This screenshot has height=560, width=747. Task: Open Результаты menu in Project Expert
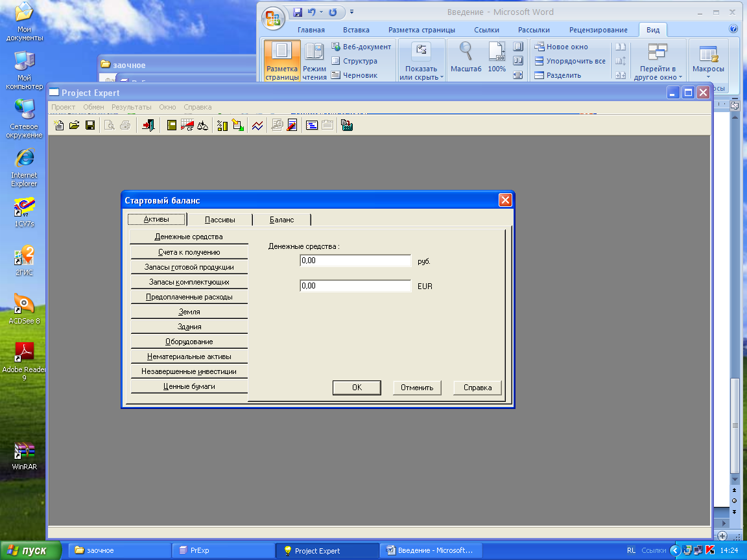(132, 107)
